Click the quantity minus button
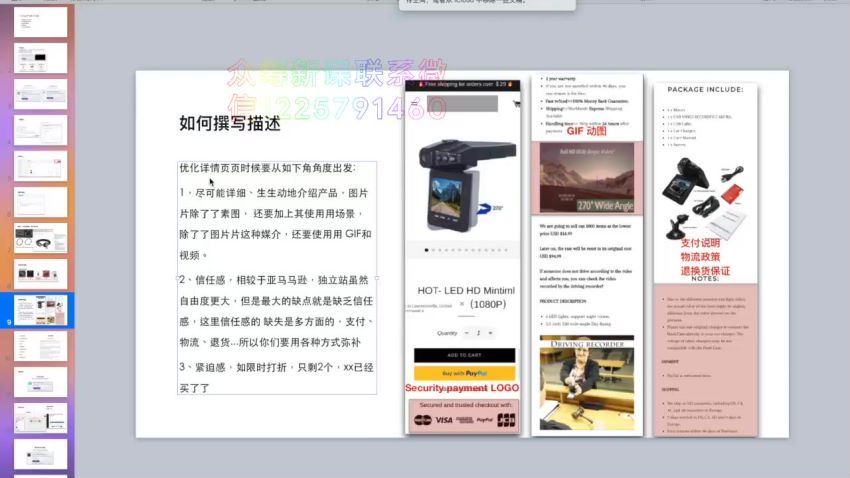 pyautogui.click(x=467, y=333)
